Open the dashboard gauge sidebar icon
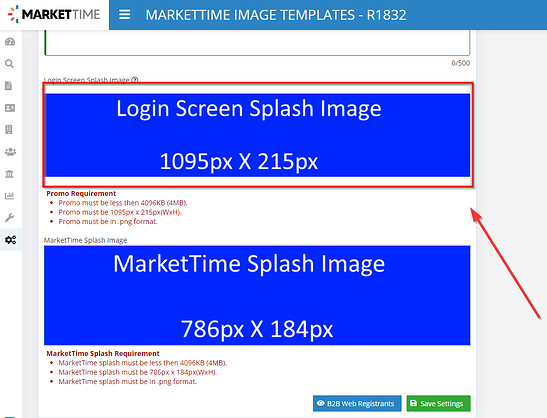Viewport: 547px width, 418px height. (10, 42)
